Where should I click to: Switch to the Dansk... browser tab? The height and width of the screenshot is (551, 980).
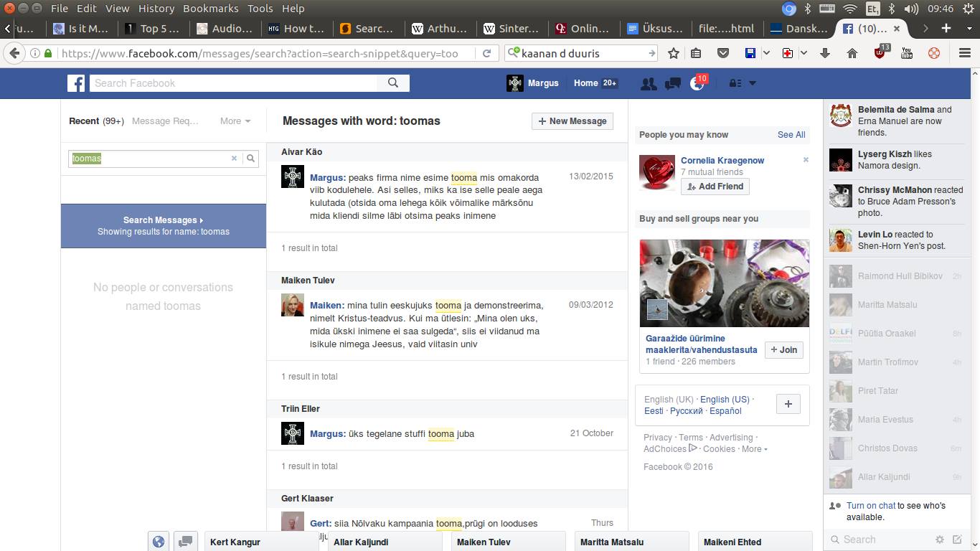coord(798,29)
